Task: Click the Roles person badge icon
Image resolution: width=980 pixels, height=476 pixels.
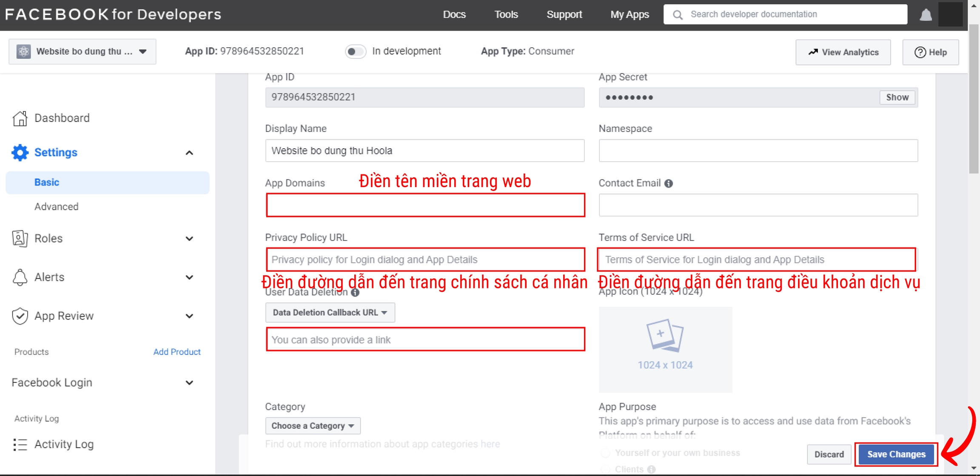Action: (20, 238)
